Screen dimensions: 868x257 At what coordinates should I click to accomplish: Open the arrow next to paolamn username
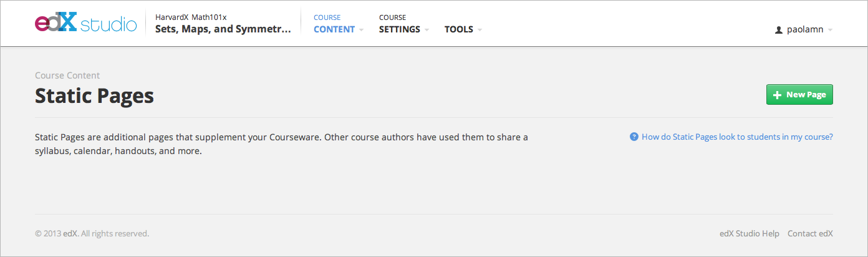pos(830,30)
